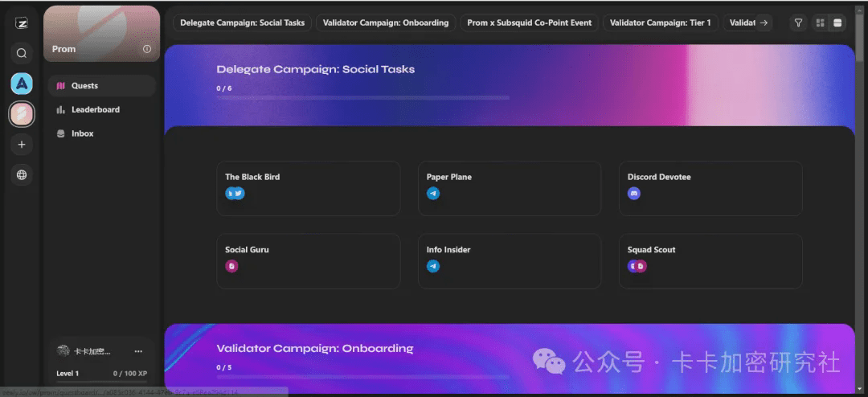Image resolution: width=868 pixels, height=397 pixels.
Task: Click the plus icon to add community
Action: coord(22,145)
